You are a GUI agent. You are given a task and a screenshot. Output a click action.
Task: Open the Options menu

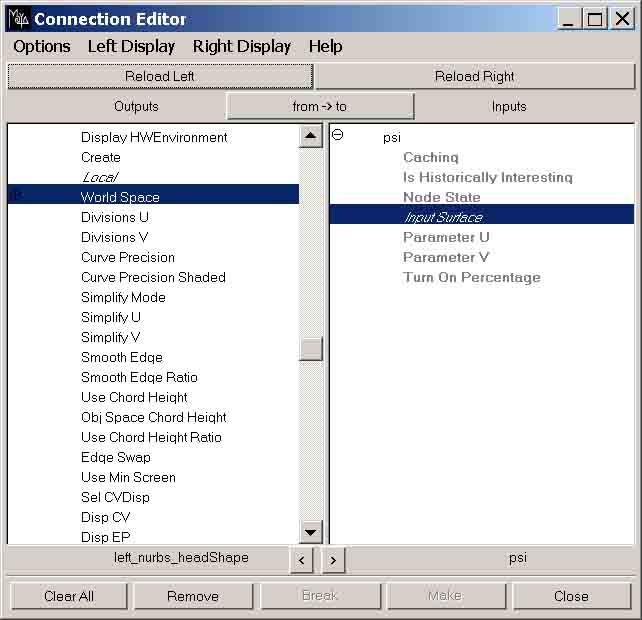pos(42,46)
